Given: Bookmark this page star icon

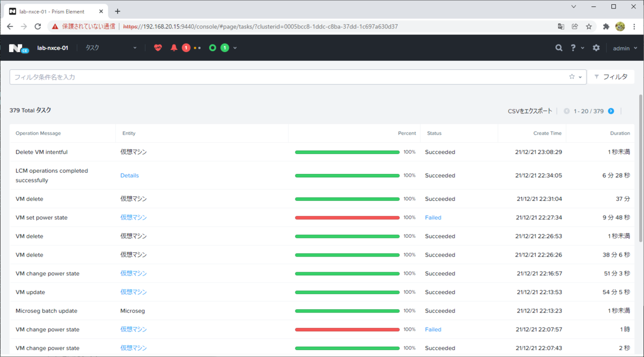Looking at the screenshot, I should pyautogui.click(x=589, y=26).
